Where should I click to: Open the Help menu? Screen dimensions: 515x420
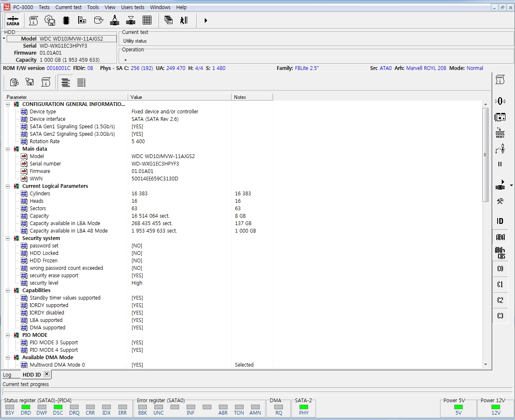181,7
